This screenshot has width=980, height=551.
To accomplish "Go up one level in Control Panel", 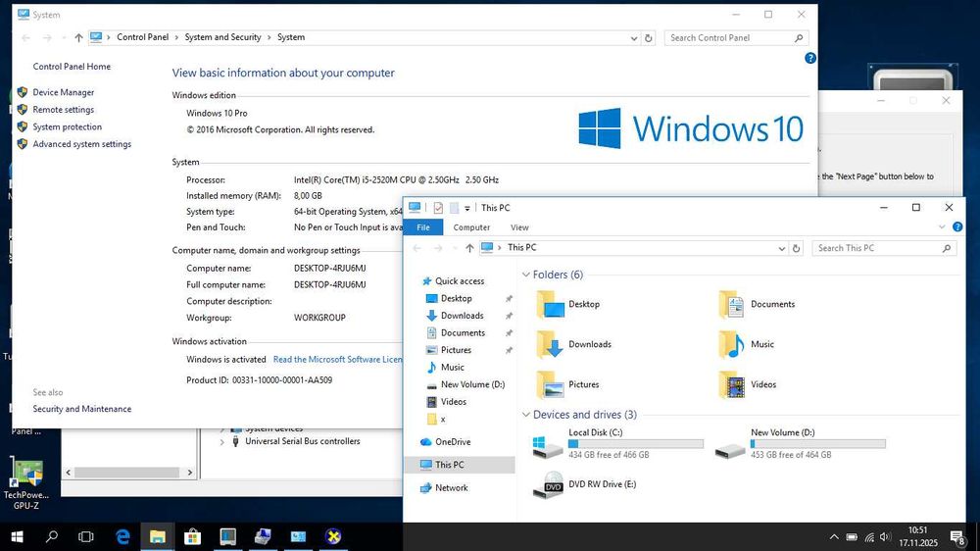I will click(x=78, y=38).
